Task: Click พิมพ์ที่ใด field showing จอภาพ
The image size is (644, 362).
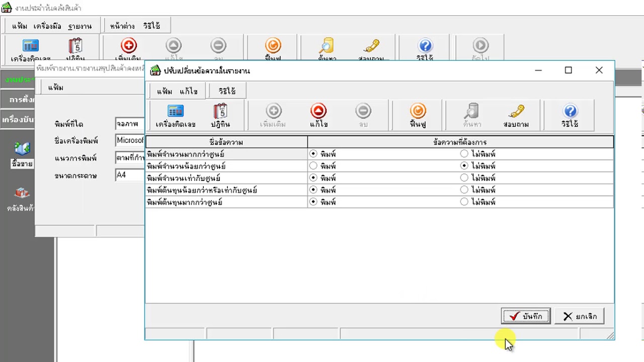Action: [x=130, y=124]
